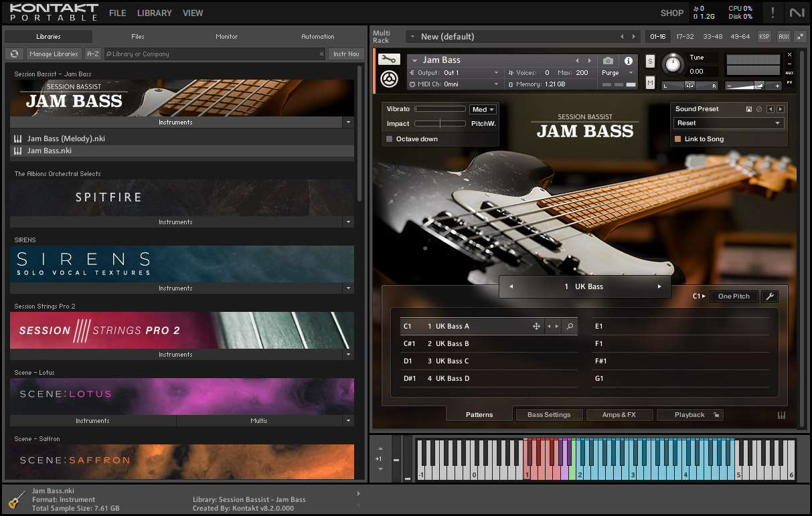Open the vibrato Med dropdown
The width and height of the screenshot is (812, 516).
click(483, 110)
